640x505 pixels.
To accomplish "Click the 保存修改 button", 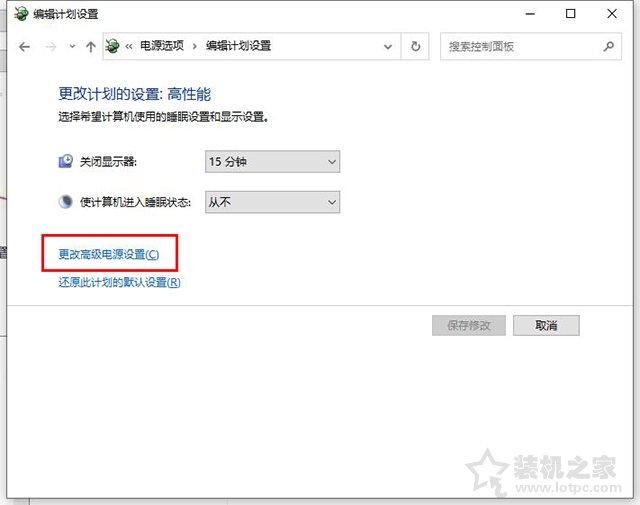I will pyautogui.click(x=469, y=325).
